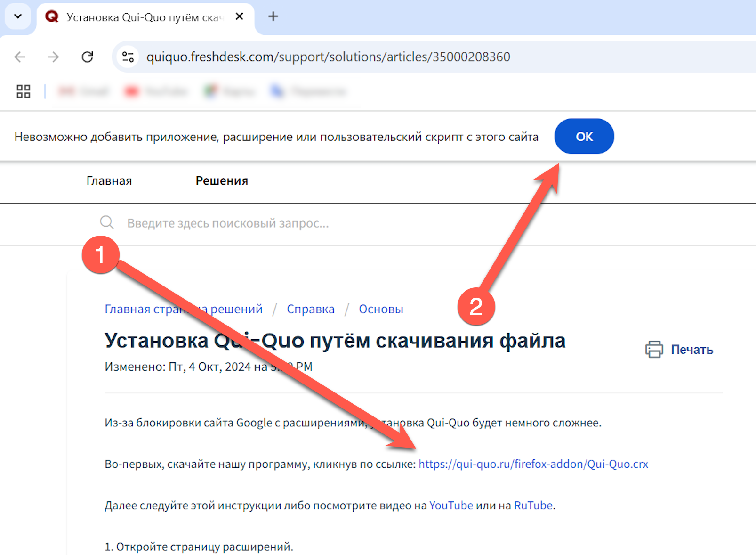Open Главная страница решений breadcrumb
This screenshot has height=555, width=756.
[184, 309]
